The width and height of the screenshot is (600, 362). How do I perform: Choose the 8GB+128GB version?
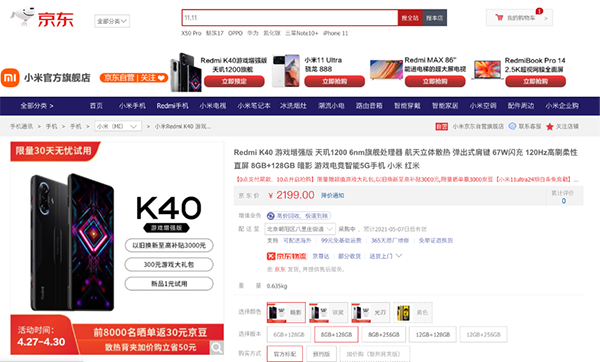[x=336, y=334]
